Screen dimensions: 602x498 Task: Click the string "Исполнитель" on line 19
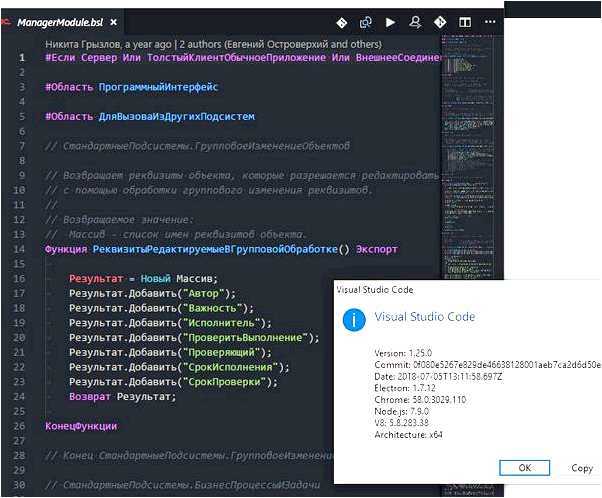click(222, 323)
